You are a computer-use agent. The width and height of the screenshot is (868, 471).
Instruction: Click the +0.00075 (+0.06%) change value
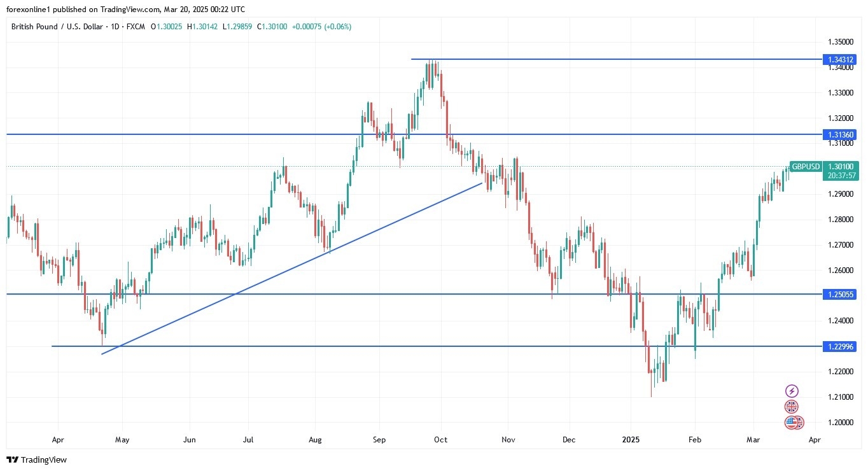click(x=321, y=27)
